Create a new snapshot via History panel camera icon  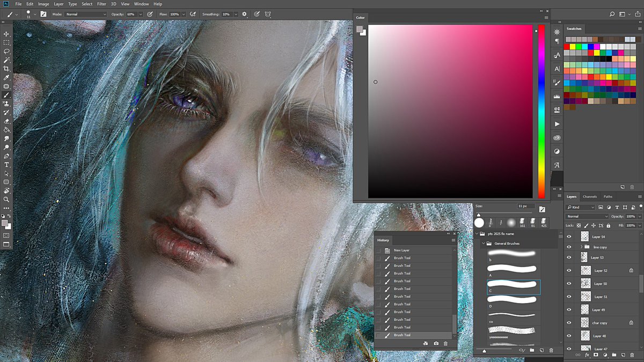coord(436,342)
